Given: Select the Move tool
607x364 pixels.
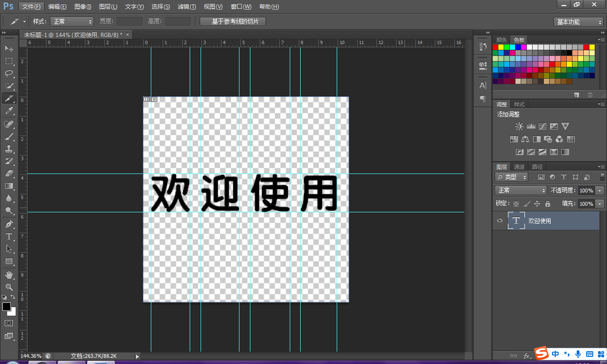Looking at the screenshot, I should click(9, 49).
